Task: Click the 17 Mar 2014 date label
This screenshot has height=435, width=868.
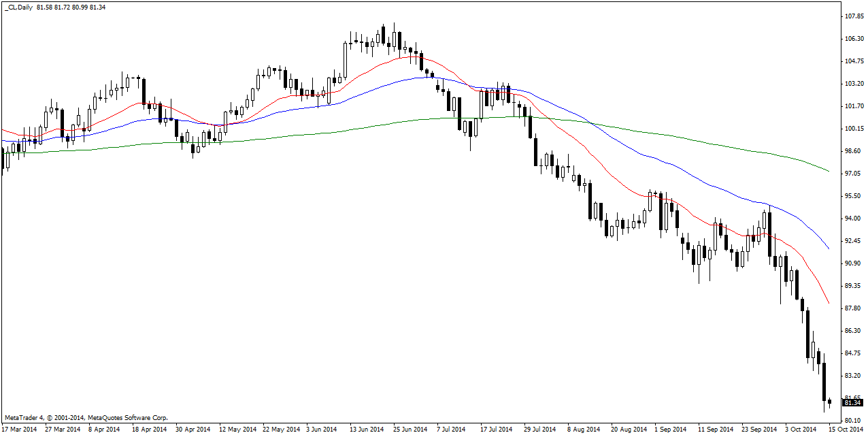Action: [x=20, y=430]
